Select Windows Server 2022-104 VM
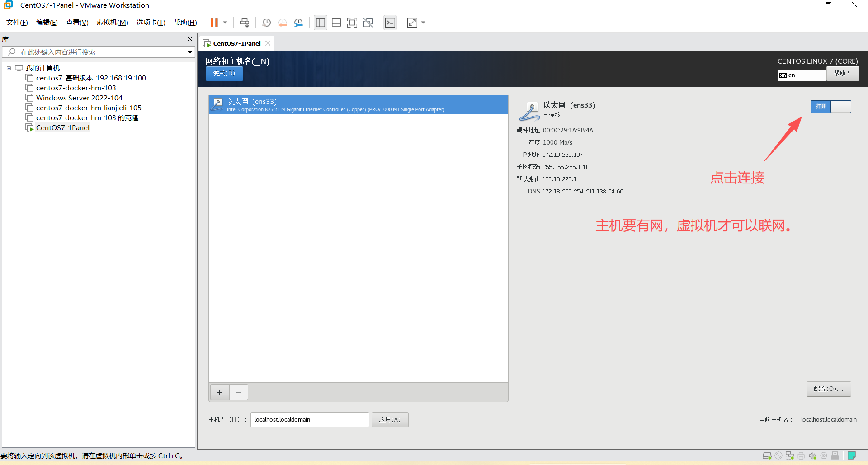The height and width of the screenshot is (465, 868). click(79, 98)
